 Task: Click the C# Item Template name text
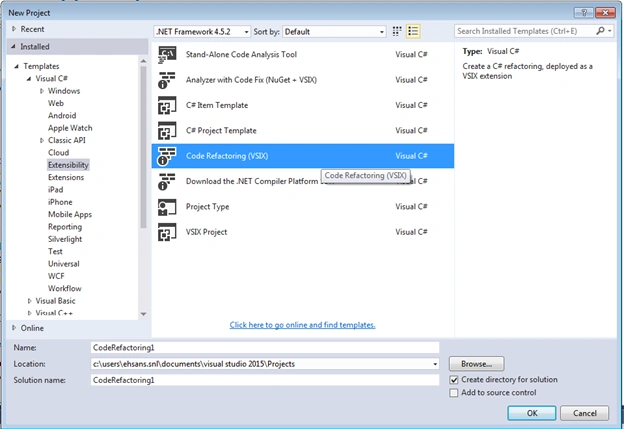point(217,105)
